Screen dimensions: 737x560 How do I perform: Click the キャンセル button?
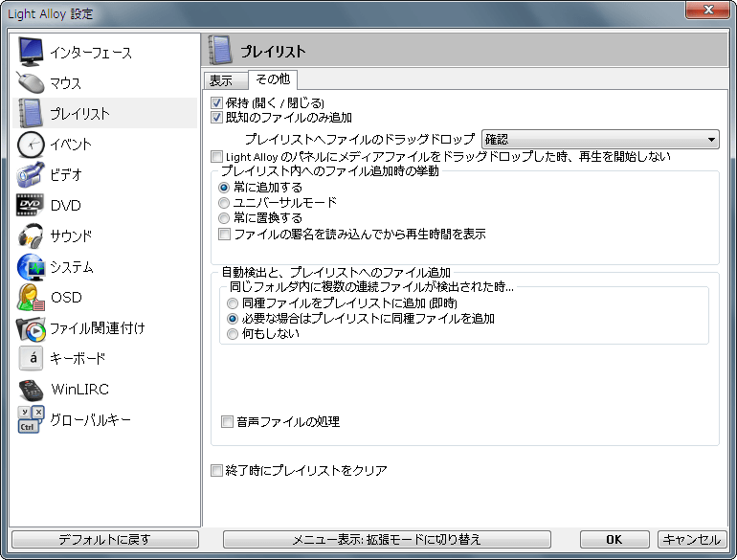(692, 539)
